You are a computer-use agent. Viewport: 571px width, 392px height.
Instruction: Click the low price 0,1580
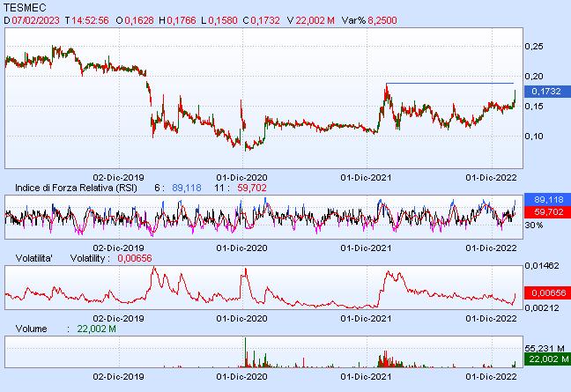(223, 20)
